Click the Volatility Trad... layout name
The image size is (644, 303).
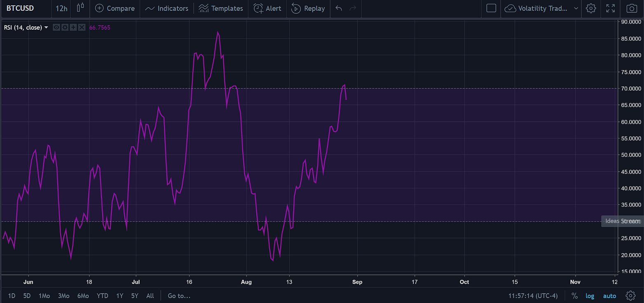coord(543,8)
